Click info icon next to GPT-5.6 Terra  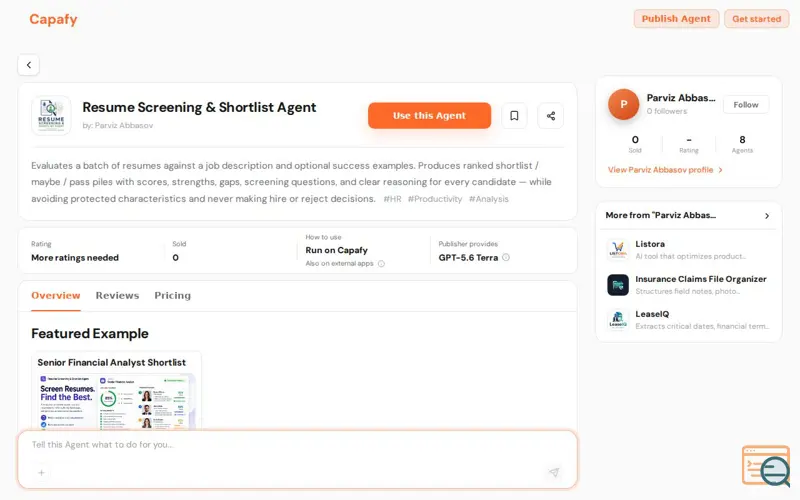pyautogui.click(x=506, y=258)
